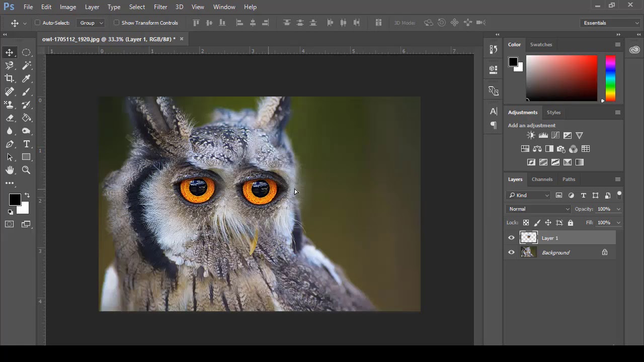Open the Character panel icon
Image resolution: width=644 pixels, height=362 pixels.
493,111
